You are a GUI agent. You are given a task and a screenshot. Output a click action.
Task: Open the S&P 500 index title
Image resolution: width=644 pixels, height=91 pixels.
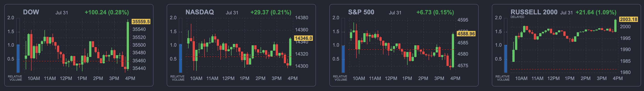[x=361, y=12]
